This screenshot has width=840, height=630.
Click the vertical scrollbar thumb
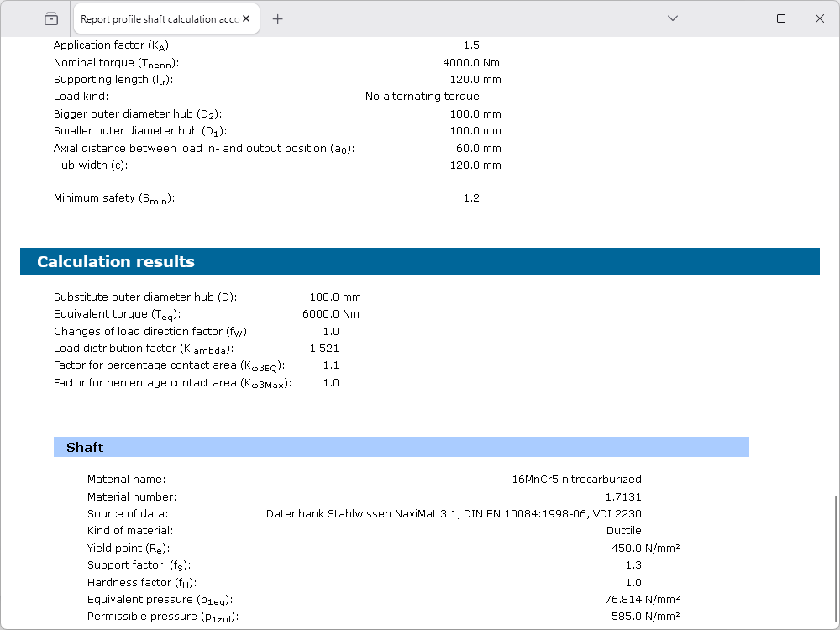[835, 559]
